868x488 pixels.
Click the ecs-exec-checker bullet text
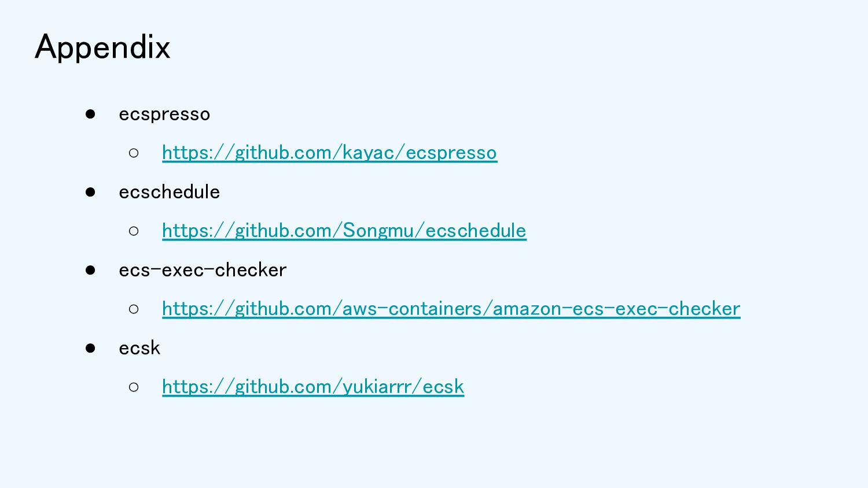pyautogui.click(x=203, y=270)
